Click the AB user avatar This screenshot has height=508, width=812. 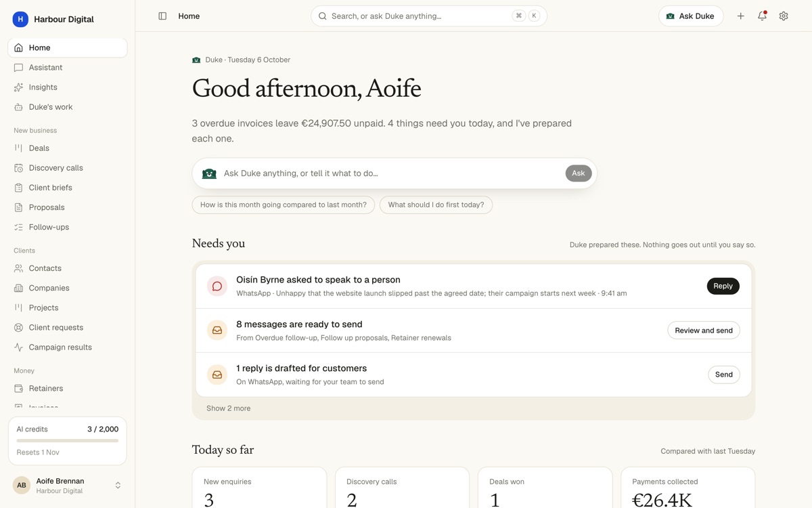22,485
